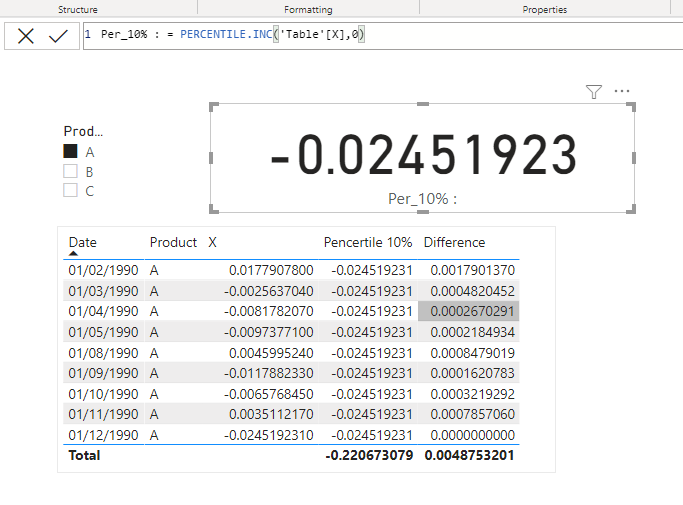The height and width of the screenshot is (505, 683).
Task: Select date cell 01/03/1990
Action: click(x=103, y=291)
